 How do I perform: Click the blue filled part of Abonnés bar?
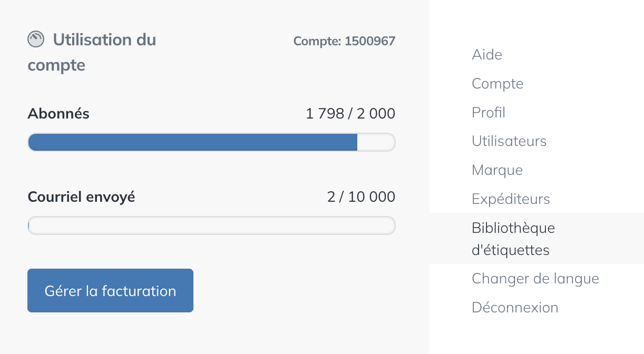(192, 142)
